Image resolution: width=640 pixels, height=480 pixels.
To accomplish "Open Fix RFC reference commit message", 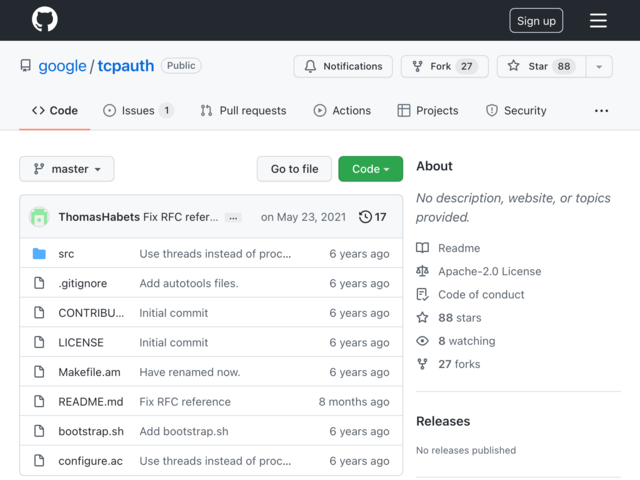I will pyautogui.click(x=185, y=402).
